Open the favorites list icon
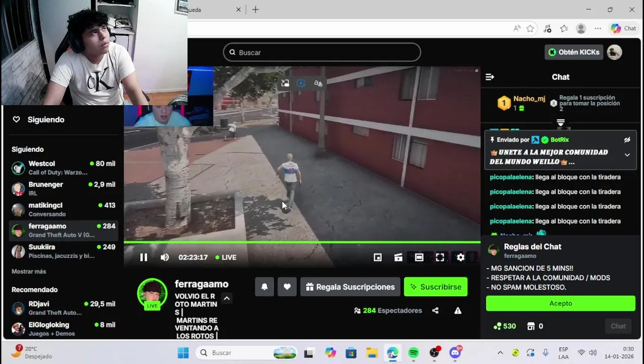 point(564,28)
